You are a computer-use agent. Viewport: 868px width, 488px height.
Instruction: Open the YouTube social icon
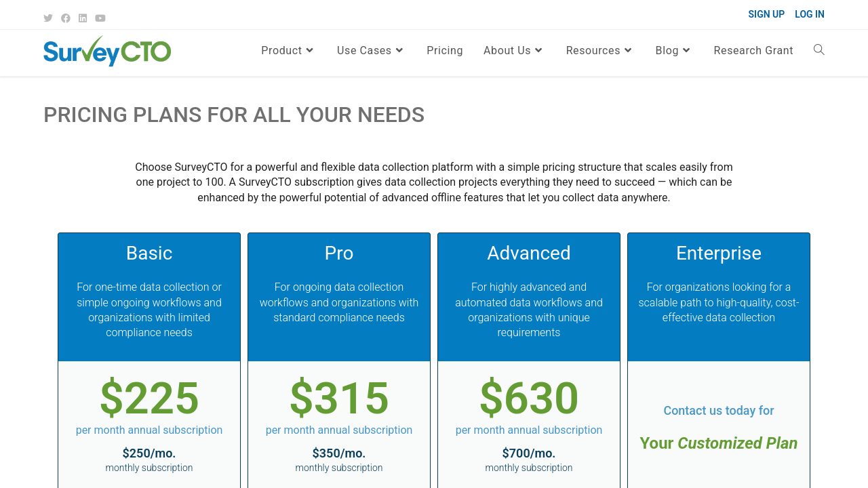pos(100,18)
